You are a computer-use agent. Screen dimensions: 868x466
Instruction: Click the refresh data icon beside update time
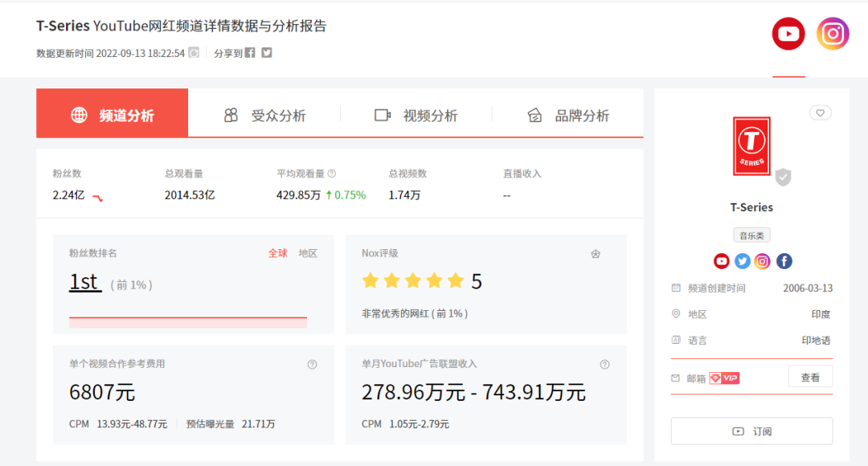(x=193, y=53)
